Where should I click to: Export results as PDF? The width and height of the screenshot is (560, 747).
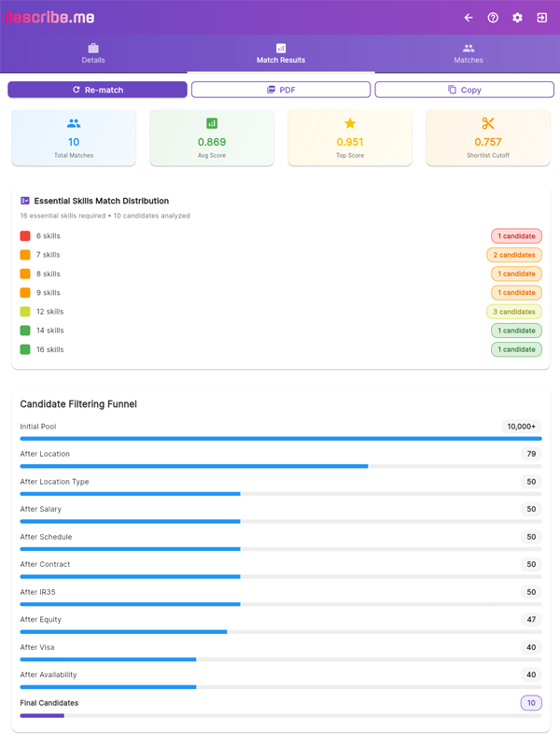280,88
